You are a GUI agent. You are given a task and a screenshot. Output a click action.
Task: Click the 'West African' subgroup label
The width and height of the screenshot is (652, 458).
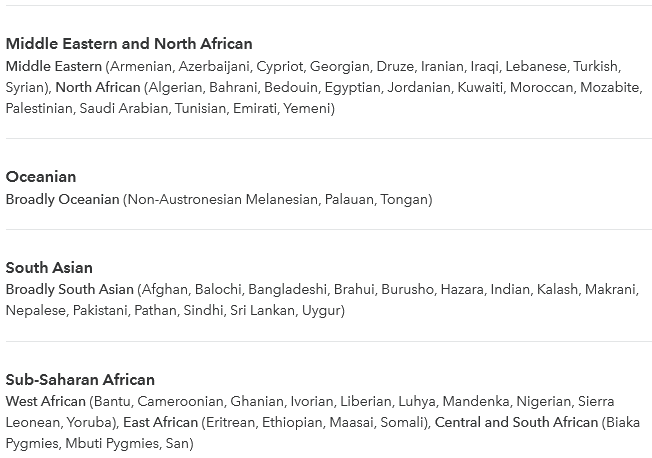tap(46, 401)
